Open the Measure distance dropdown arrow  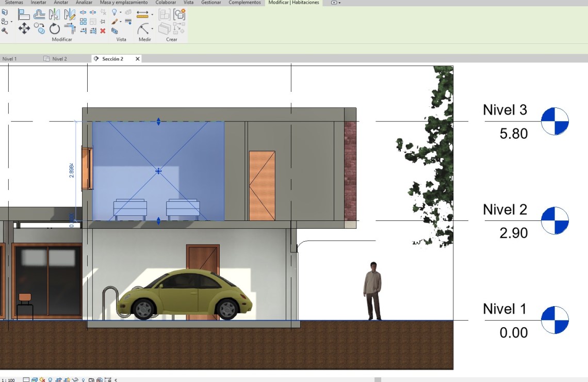pyautogui.click(x=152, y=14)
